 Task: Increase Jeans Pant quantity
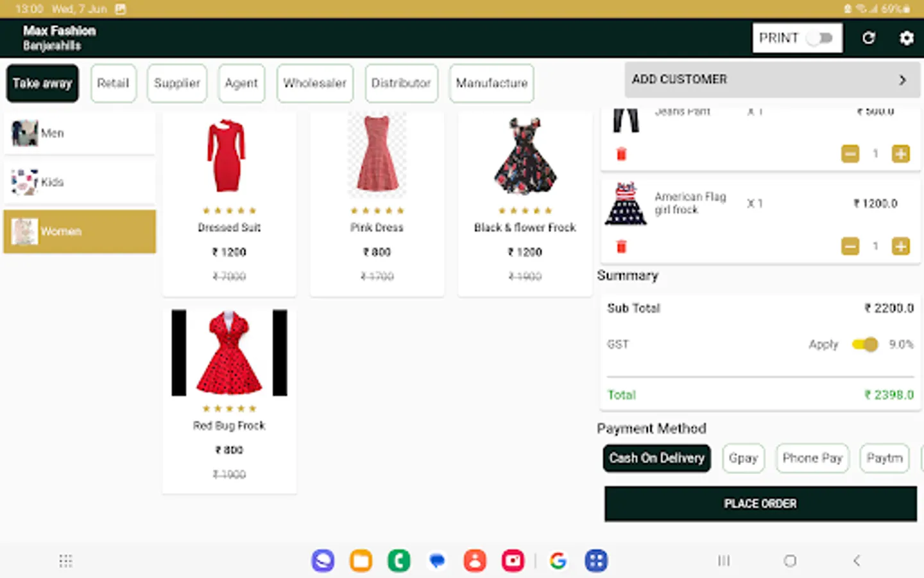[901, 154]
